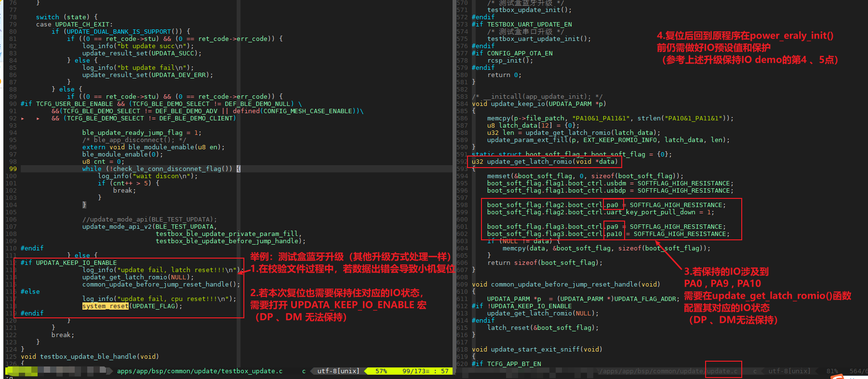Click 'u8 latch_data[12] = {0};' declaration
Screen dimensions: 868x379
coord(533,125)
